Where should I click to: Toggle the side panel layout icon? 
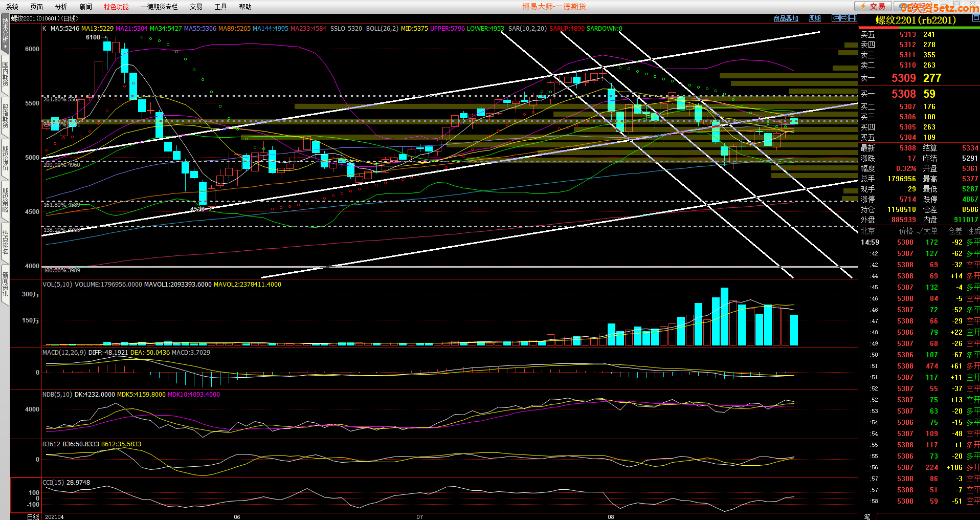click(853, 18)
